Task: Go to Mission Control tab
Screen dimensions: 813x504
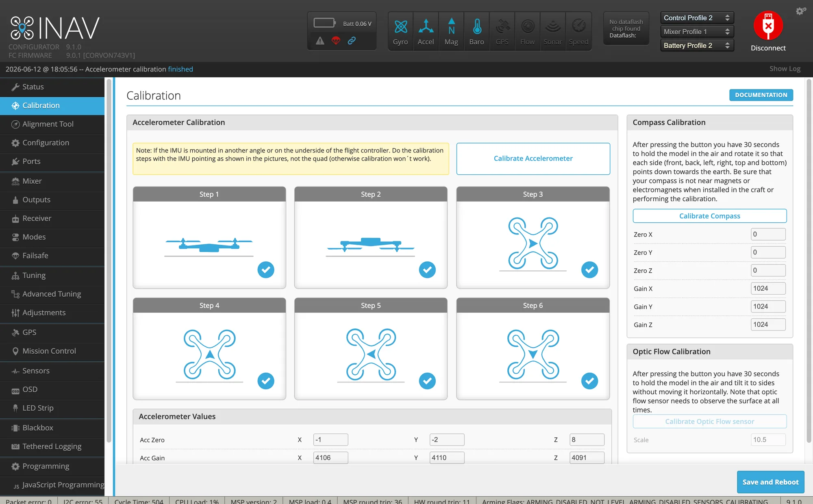Action: (52, 351)
